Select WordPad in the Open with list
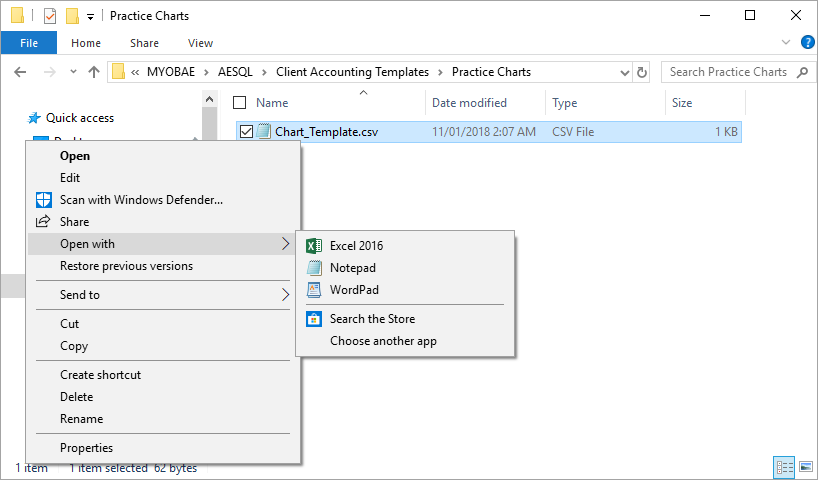Image resolution: width=818 pixels, height=480 pixels. point(354,290)
